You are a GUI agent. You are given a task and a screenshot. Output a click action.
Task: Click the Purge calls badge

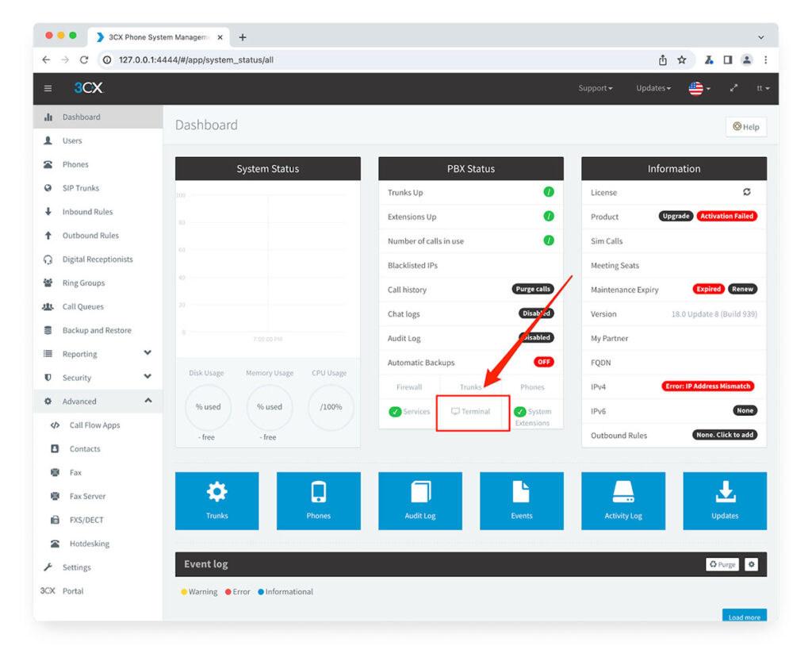click(x=533, y=289)
